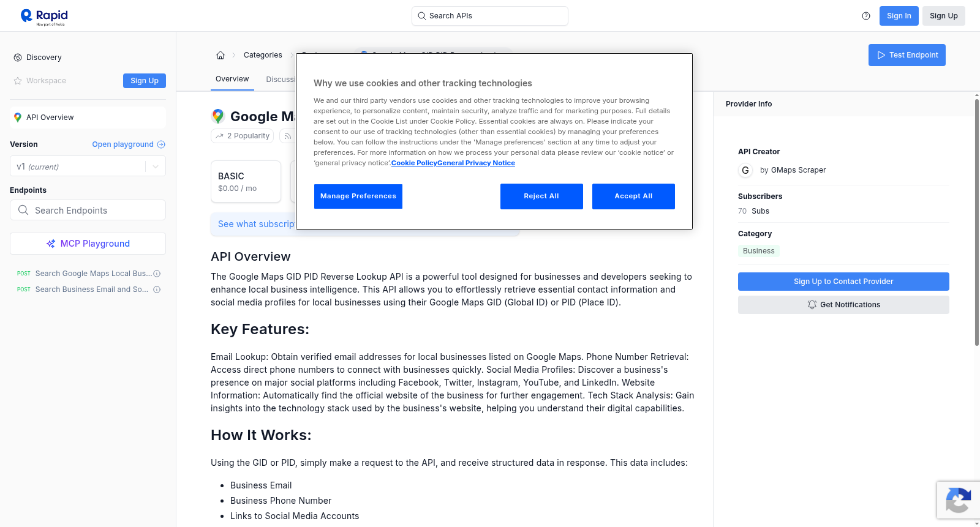Click the Google Maps logo by the API title
Screen dimensions: 980x527
(x=218, y=116)
